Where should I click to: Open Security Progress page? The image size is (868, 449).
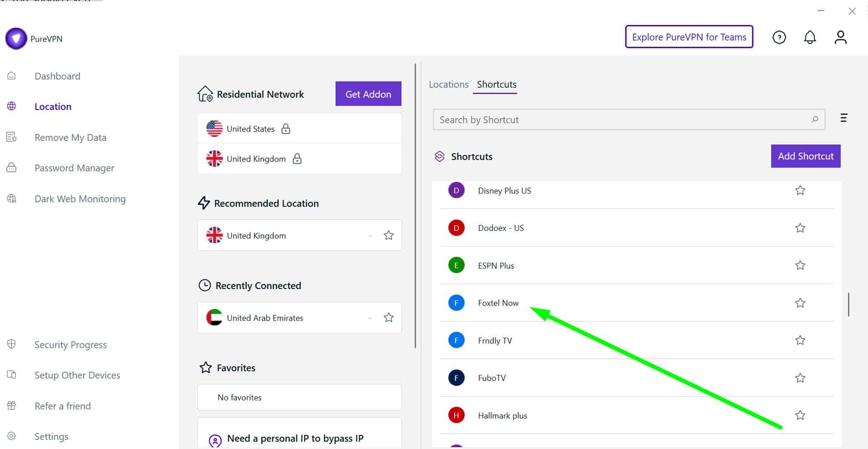[70, 344]
